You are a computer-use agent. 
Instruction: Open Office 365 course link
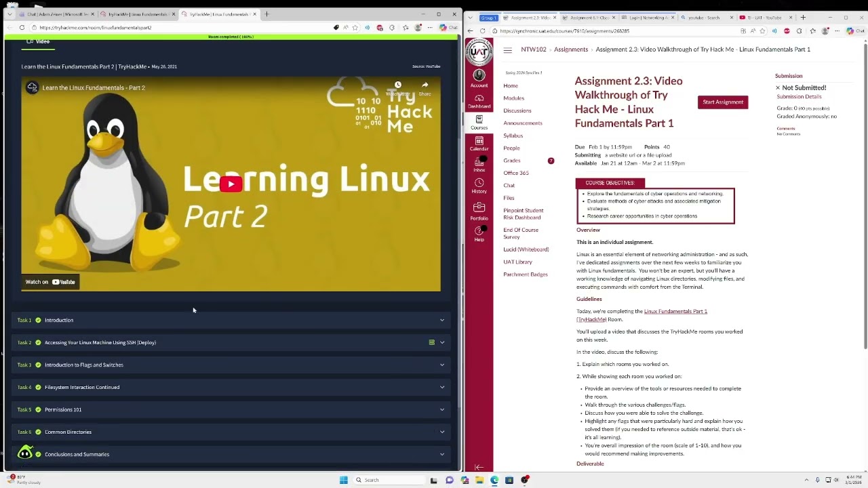click(516, 173)
